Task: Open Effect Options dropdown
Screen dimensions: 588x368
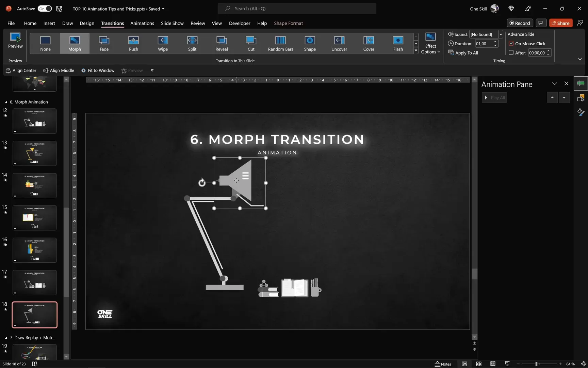Action: [430, 43]
